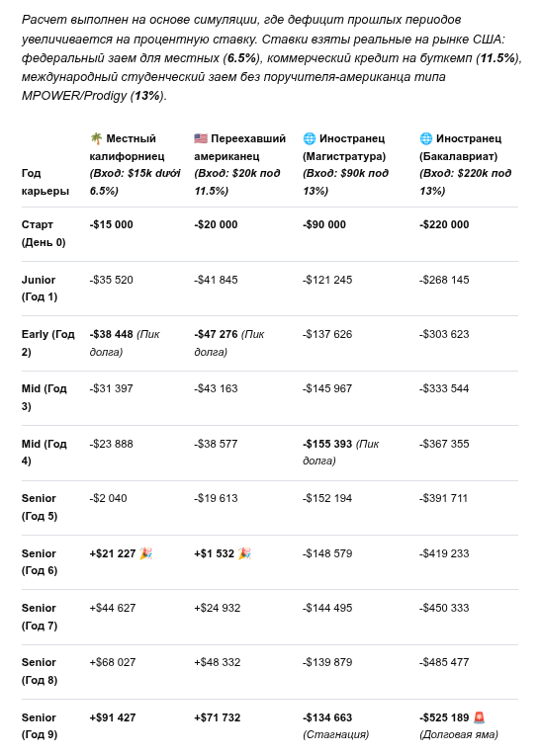Click the MPOWER/Prodigy text in intro
541x756 pixels.
pos(74,96)
